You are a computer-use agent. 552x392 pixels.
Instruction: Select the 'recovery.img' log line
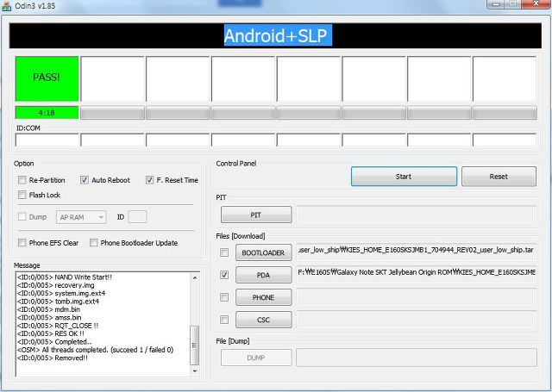click(x=55, y=285)
